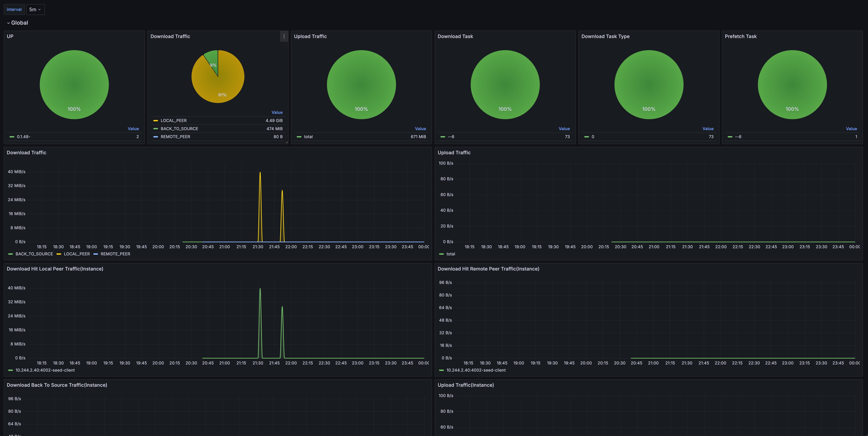Click yellow LOCAL_PEER color swatch in chart legend

click(59, 254)
